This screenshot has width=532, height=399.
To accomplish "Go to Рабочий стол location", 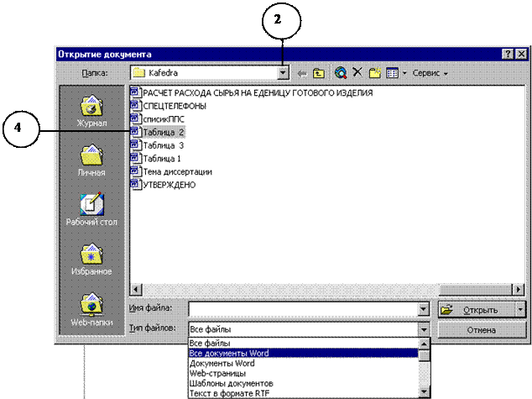I will (x=91, y=210).
